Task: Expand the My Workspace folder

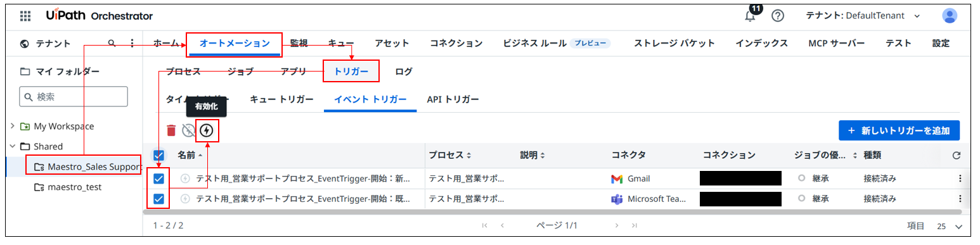Action: pyautogui.click(x=13, y=126)
